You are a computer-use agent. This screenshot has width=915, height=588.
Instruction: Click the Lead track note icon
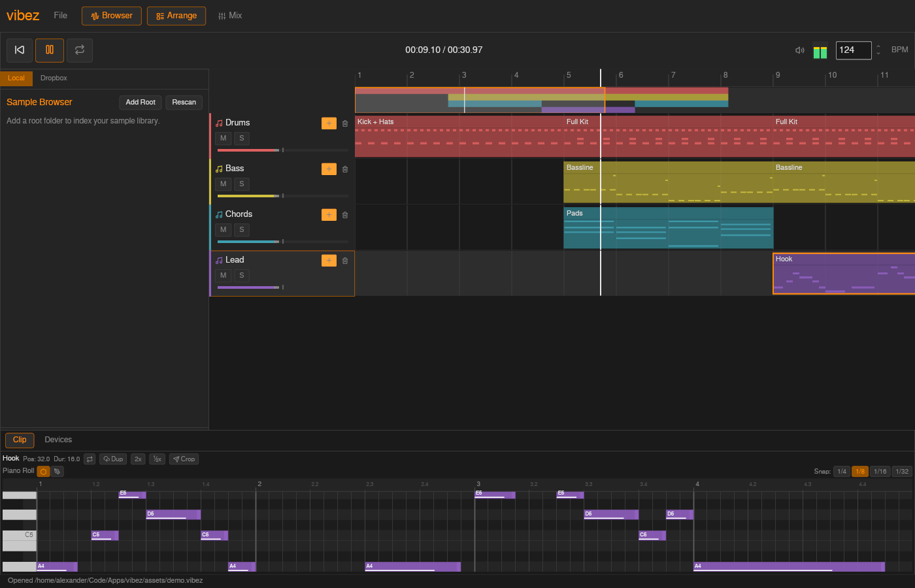tap(220, 261)
